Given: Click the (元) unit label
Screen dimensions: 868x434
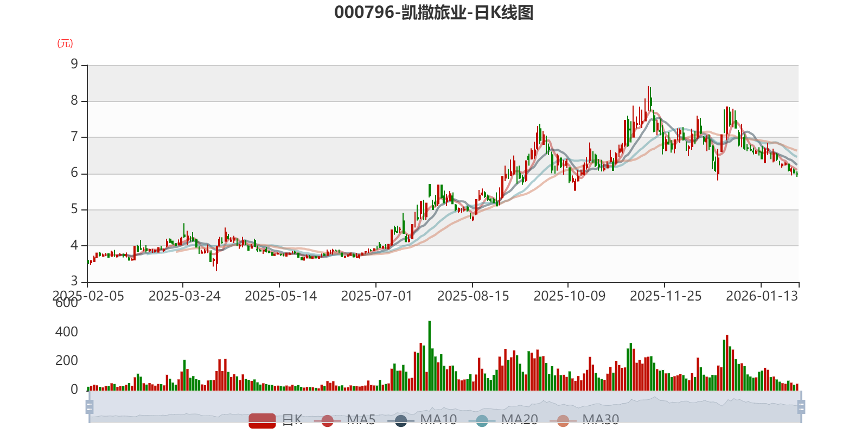Looking at the screenshot, I should coord(65,43).
